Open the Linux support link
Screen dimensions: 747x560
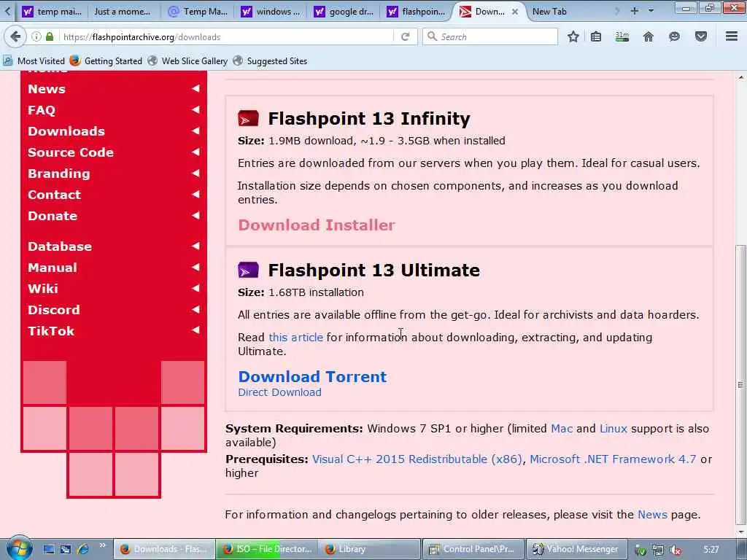613,429
